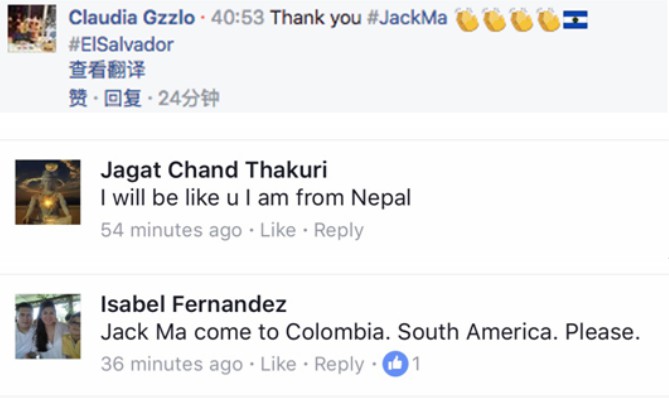Click the 36 minutes ago timestamp

pos(172,364)
